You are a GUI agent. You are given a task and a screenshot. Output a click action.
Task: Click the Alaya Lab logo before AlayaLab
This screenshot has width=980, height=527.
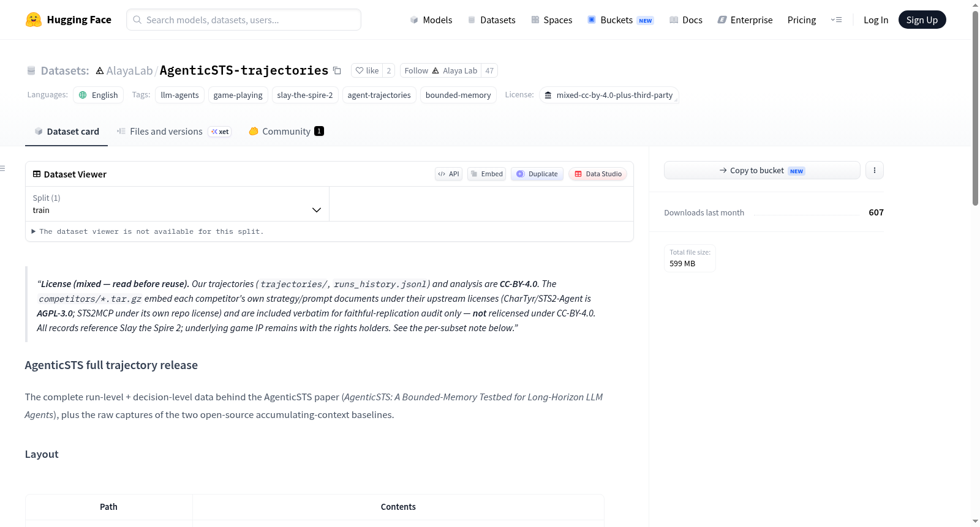[100, 71]
